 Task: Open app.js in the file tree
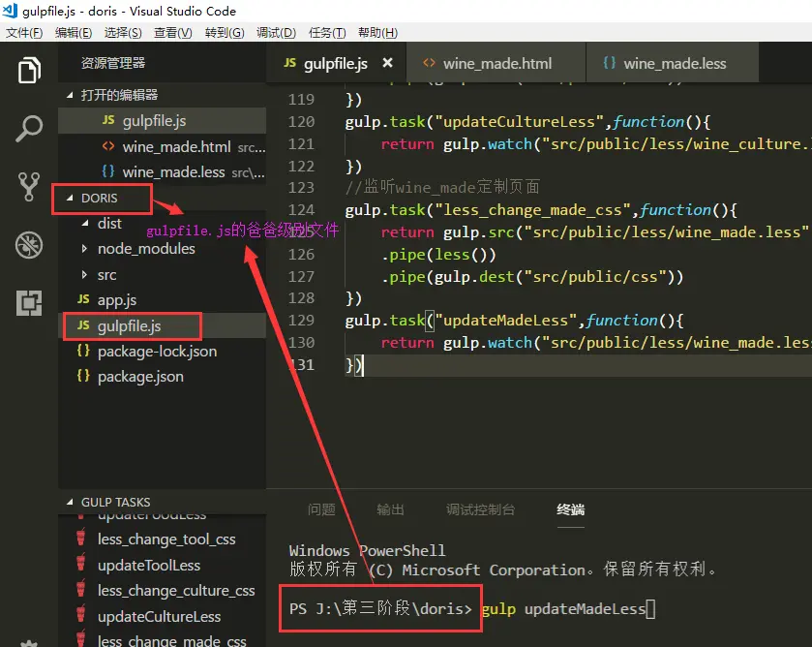point(162,299)
